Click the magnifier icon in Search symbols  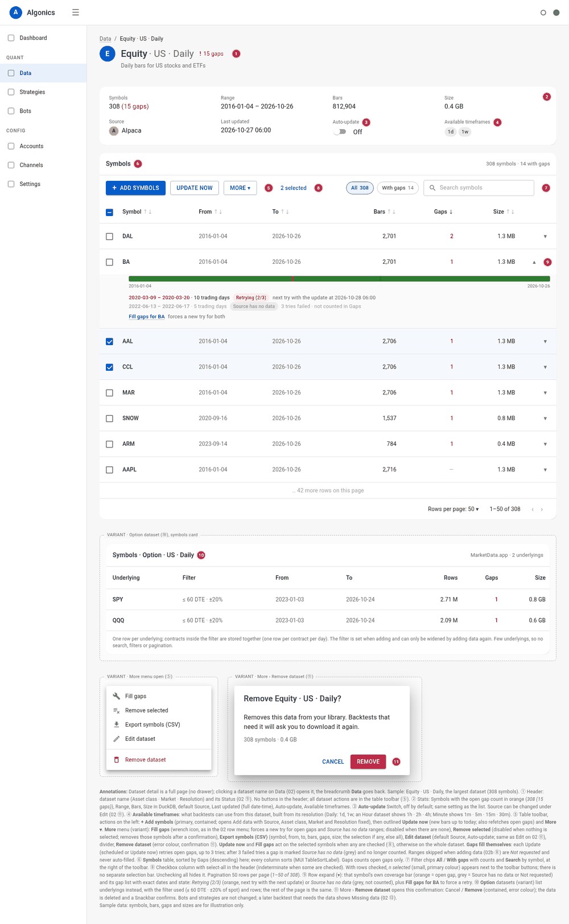coord(432,188)
